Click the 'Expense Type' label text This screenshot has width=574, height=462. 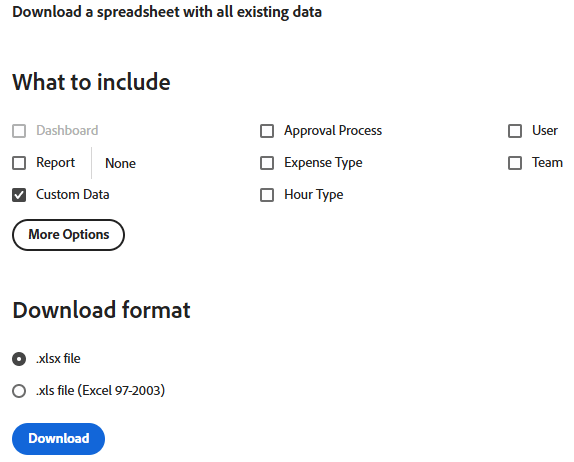click(323, 163)
